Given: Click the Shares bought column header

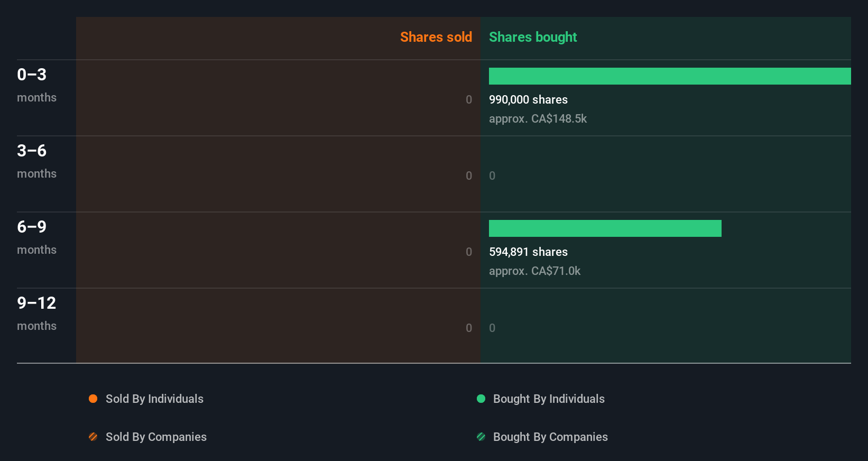Looking at the screenshot, I should (x=533, y=37).
